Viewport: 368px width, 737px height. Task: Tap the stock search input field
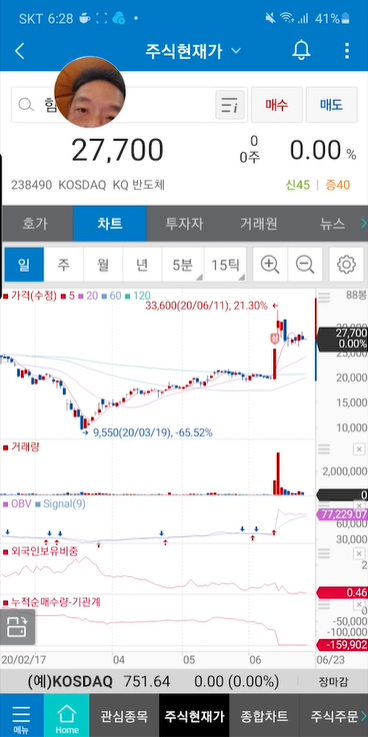pos(128,104)
